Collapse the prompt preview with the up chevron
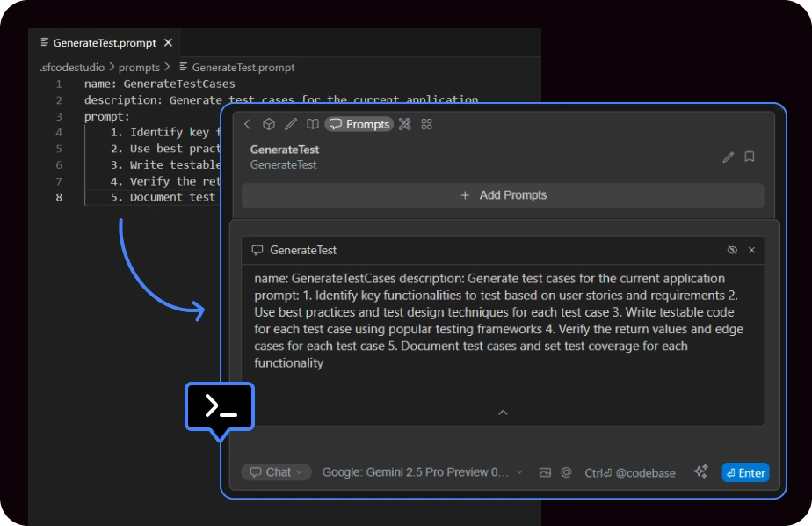Image resolution: width=812 pixels, height=526 pixels. click(x=503, y=412)
